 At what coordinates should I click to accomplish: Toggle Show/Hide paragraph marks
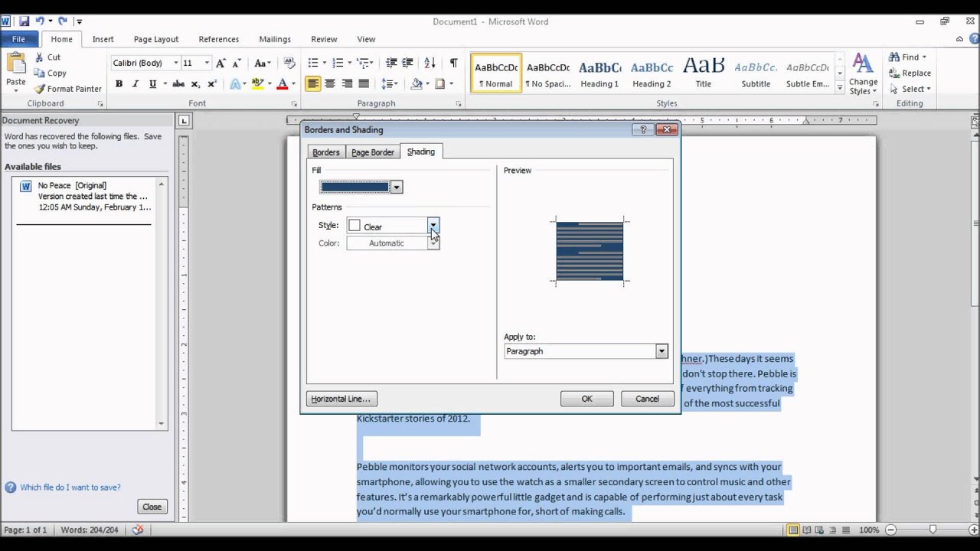(x=453, y=63)
